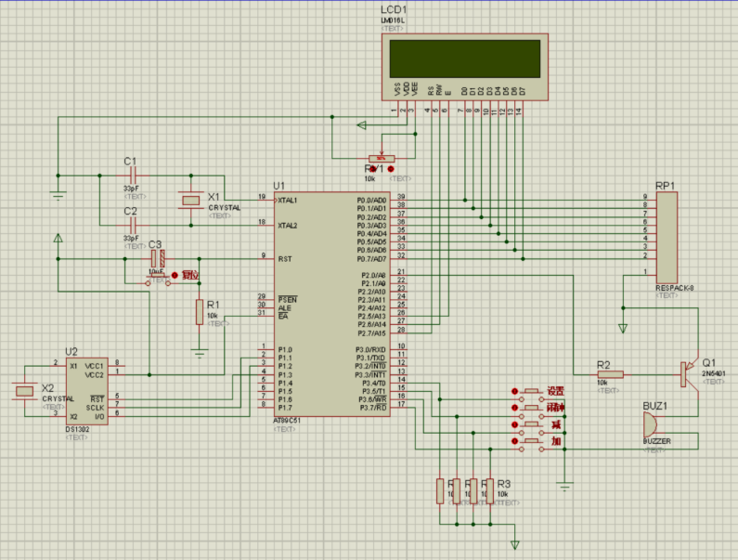Click the BUZ1 reference label
Image resolution: width=738 pixels, height=560 pixels.
655,406
